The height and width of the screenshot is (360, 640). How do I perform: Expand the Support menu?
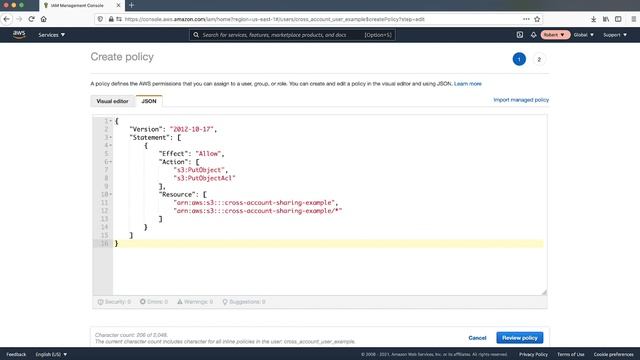pyautogui.click(x=615, y=35)
